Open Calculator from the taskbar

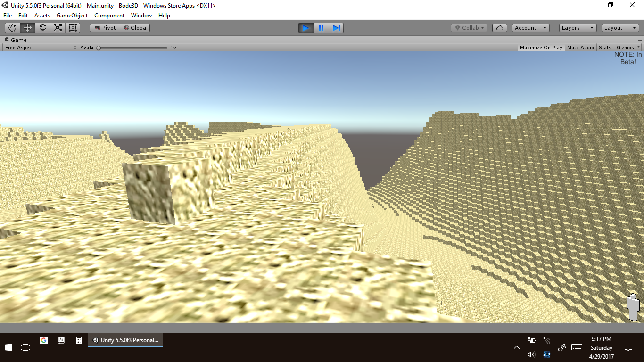pos(79,340)
